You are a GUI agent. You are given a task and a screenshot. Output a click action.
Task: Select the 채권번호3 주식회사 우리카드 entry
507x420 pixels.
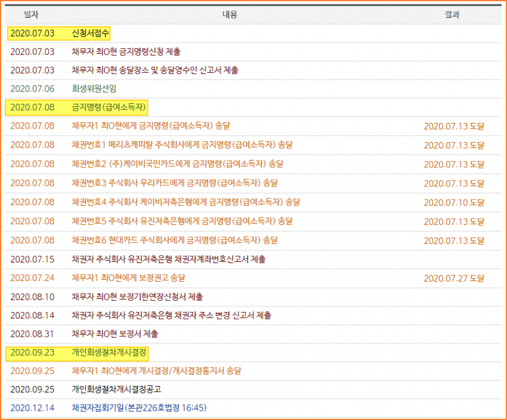coord(174,183)
